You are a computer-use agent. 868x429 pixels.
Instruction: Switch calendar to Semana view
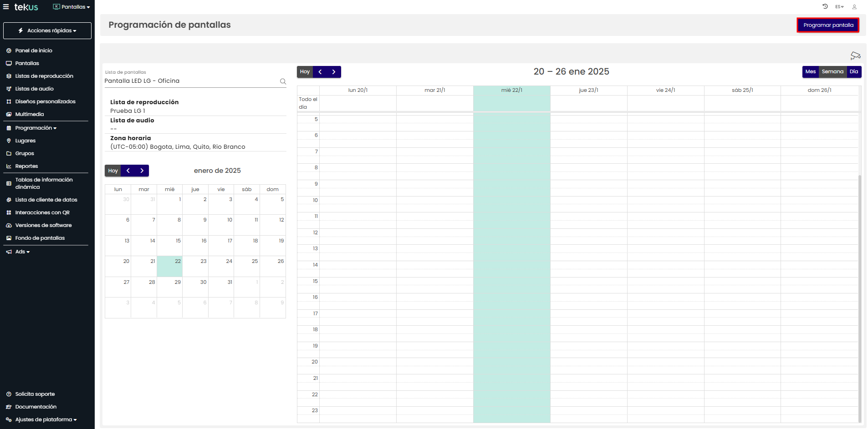[832, 72]
